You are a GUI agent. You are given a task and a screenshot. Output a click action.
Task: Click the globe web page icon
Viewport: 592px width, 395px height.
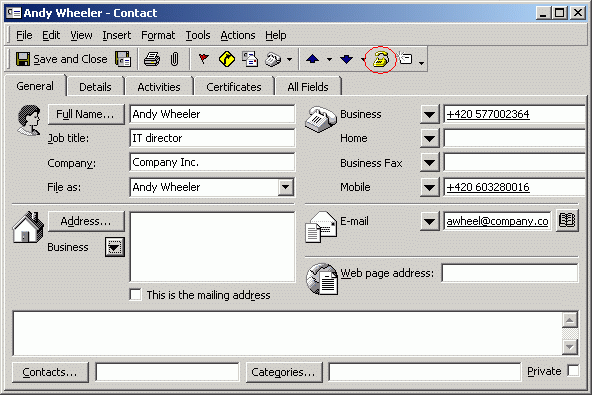(x=322, y=279)
